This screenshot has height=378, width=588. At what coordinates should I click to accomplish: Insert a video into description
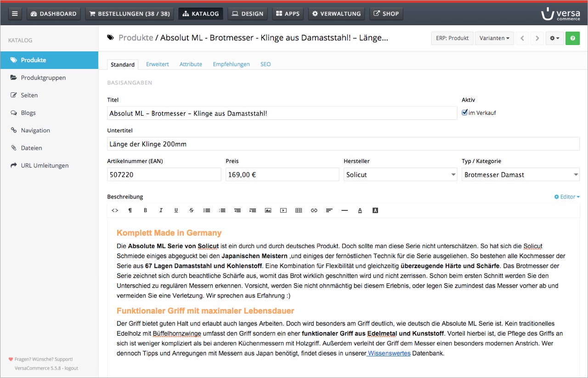click(283, 210)
